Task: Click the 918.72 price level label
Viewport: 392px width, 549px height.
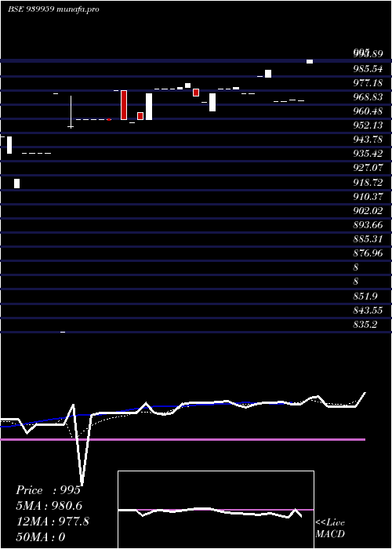Action: (x=368, y=183)
